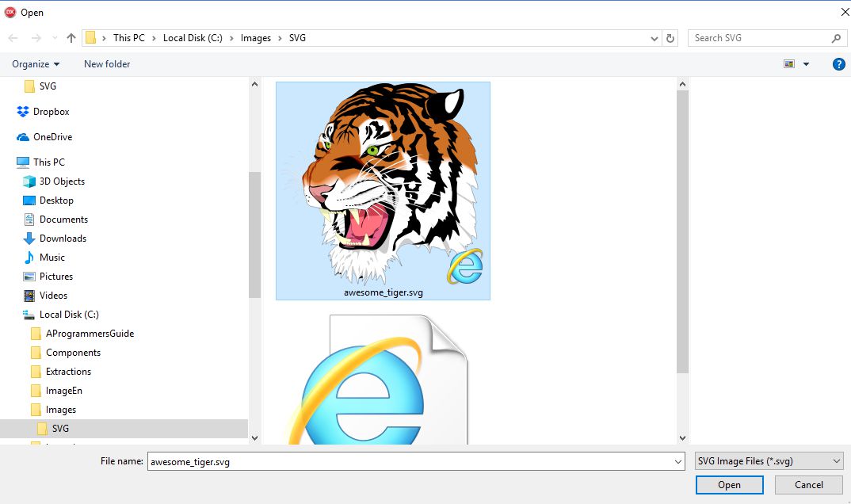Screen dimensions: 851x504
Task: Click the Open button
Action: click(730, 485)
